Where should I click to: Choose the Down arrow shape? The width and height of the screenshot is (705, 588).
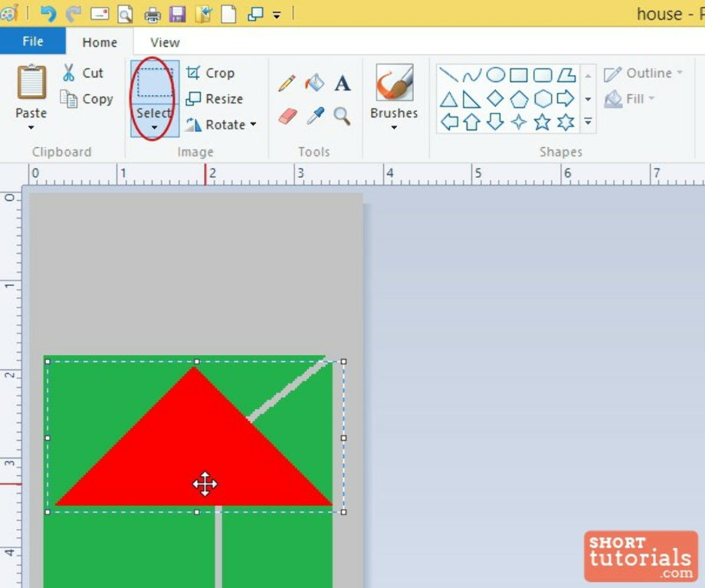(x=495, y=121)
